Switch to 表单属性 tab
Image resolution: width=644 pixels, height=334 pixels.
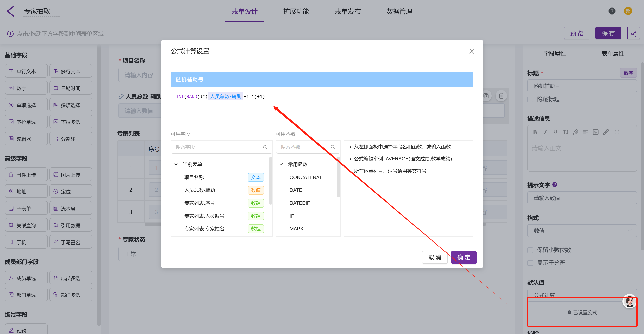613,54
